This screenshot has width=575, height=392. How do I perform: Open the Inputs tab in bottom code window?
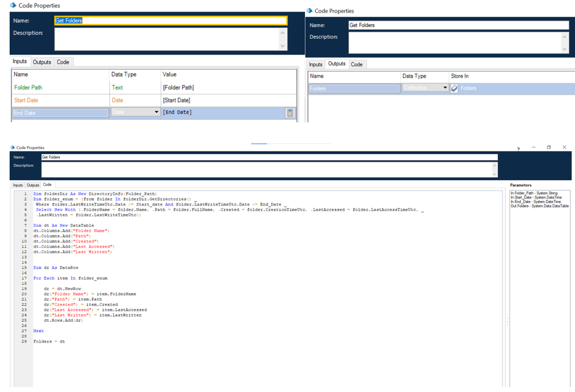pyautogui.click(x=18, y=185)
